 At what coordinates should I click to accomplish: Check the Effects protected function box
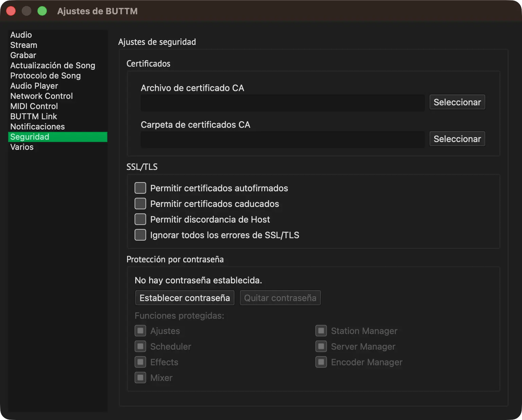tap(140, 362)
